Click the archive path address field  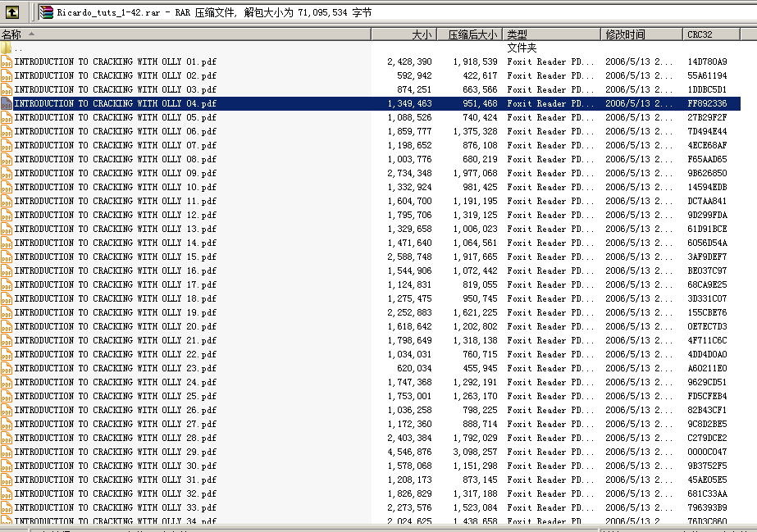(396, 12)
